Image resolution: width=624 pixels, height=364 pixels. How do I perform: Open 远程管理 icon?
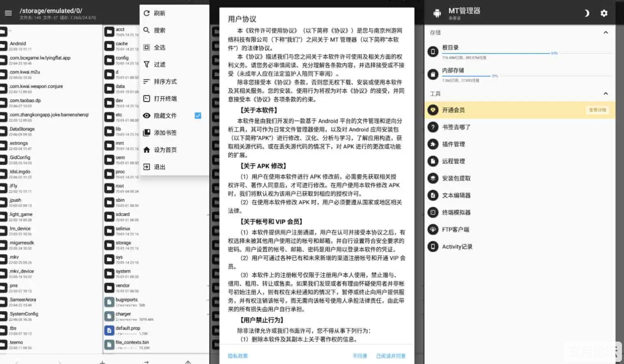[x=433, y=161]
